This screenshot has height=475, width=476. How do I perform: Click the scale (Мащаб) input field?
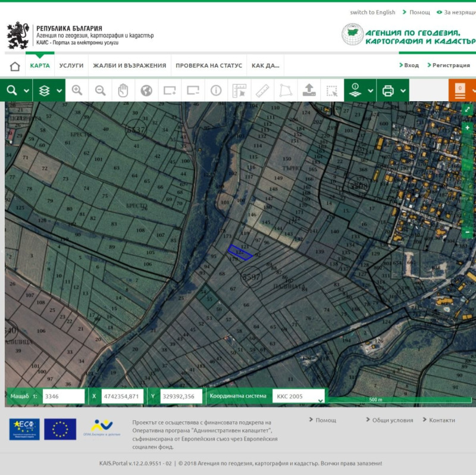(63, 396)
